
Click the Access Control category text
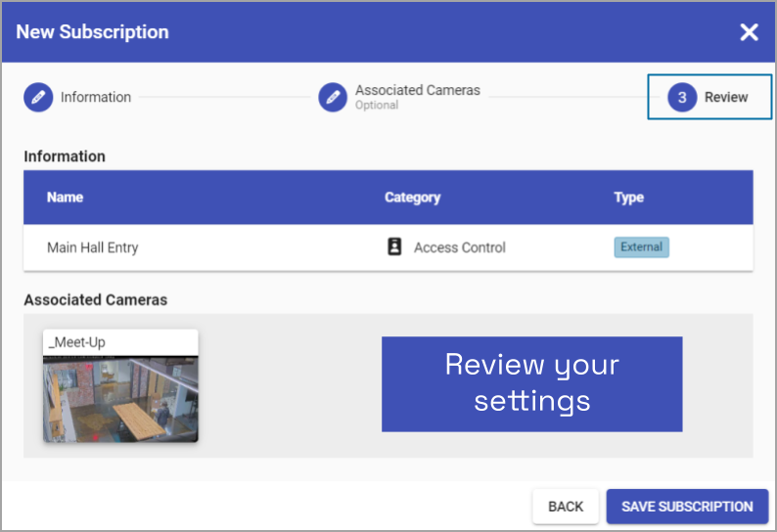[x=459, y=247]
